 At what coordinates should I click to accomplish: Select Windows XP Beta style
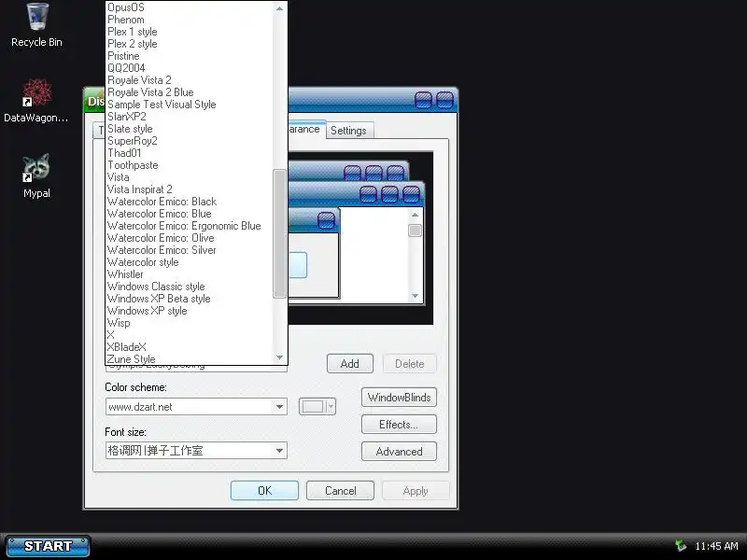pos(190,299)
